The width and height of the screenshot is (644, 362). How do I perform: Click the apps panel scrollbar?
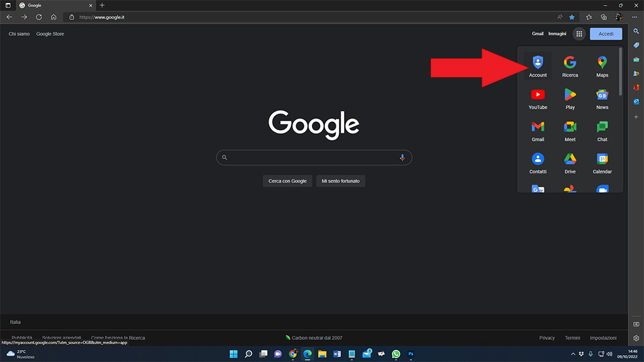(620, 72)
